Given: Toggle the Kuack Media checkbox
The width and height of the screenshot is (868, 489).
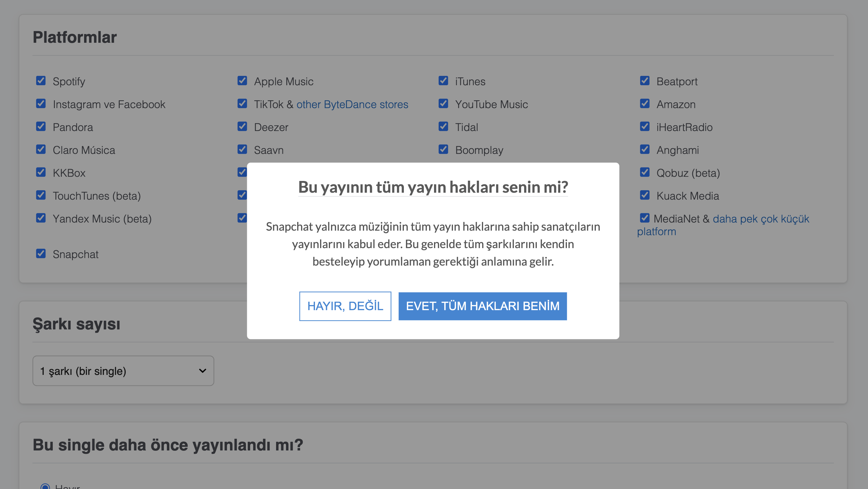Looking at the screenshot, I should click(x=645, y=195).
